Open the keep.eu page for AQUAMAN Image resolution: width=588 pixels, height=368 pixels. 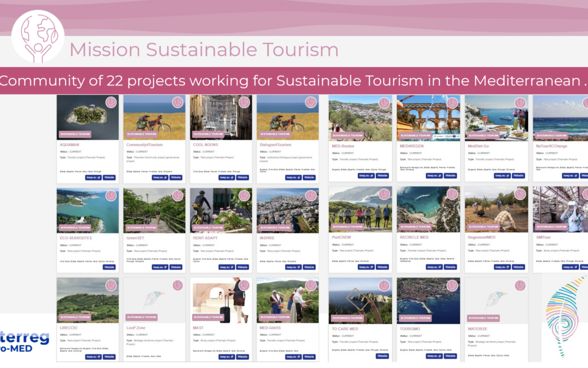point(94,177)
